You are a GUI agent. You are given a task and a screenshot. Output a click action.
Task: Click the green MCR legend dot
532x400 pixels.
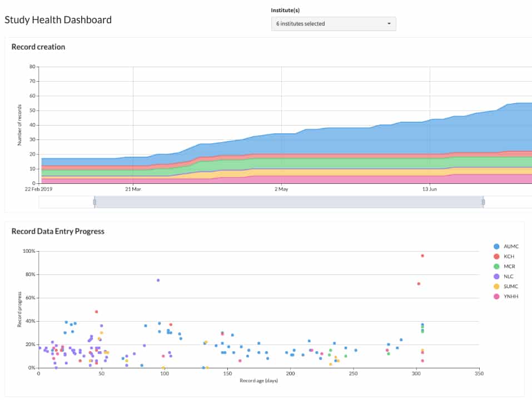(496, 267)
